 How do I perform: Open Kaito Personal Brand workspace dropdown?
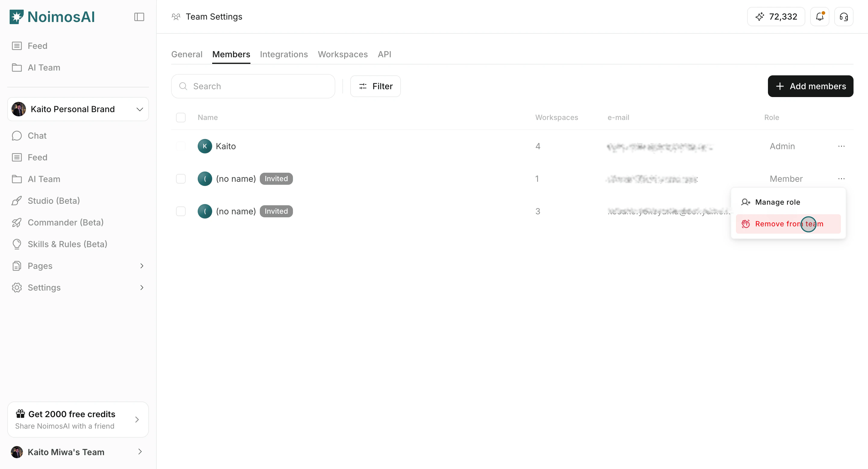(78, 109)
